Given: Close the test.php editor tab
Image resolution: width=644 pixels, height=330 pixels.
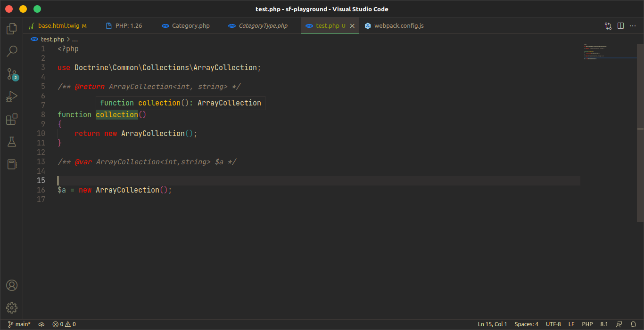Looking at the screenshot, I should pos(352,26).
